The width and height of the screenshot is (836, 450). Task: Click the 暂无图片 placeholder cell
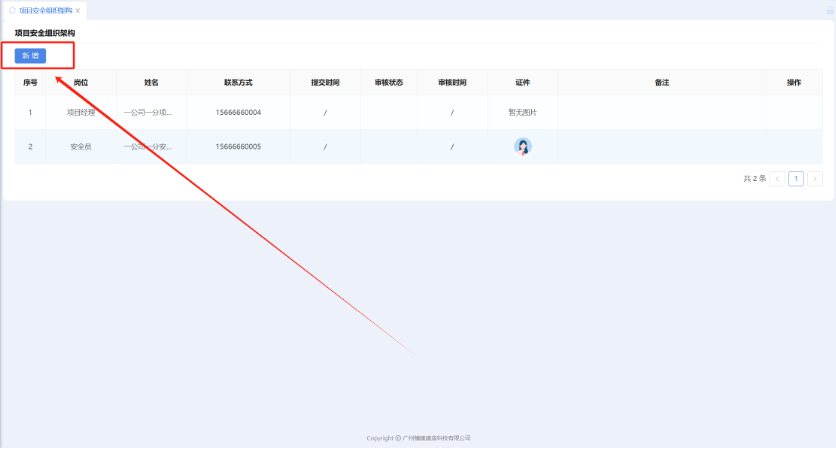click(x=522, y=112)
